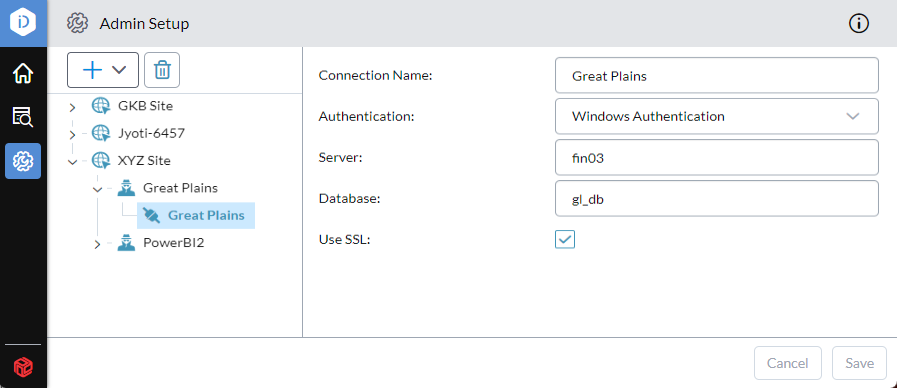
Task: Click the Save button
Action: [x=860, y=363]
